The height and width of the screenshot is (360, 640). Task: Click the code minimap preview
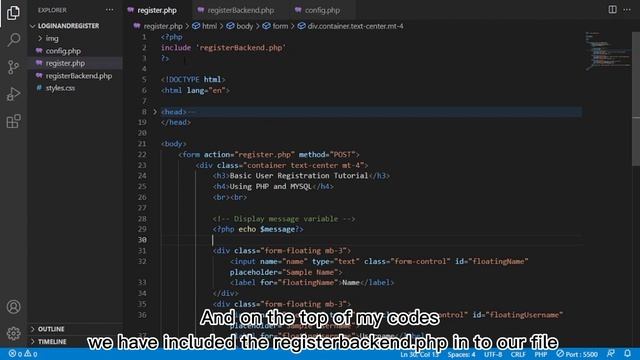pyautogui.click(x=608, y=52)
